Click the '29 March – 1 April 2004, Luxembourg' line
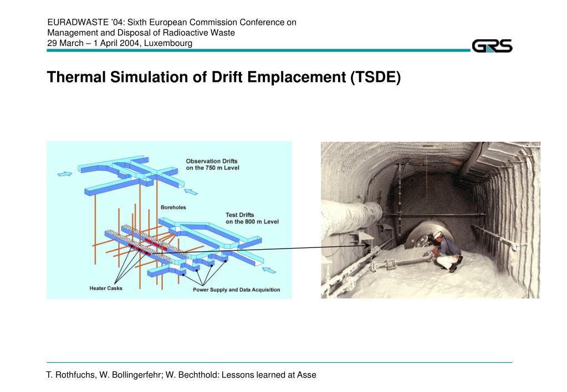This screenshot has width=567, height=392. coord(120,43)
